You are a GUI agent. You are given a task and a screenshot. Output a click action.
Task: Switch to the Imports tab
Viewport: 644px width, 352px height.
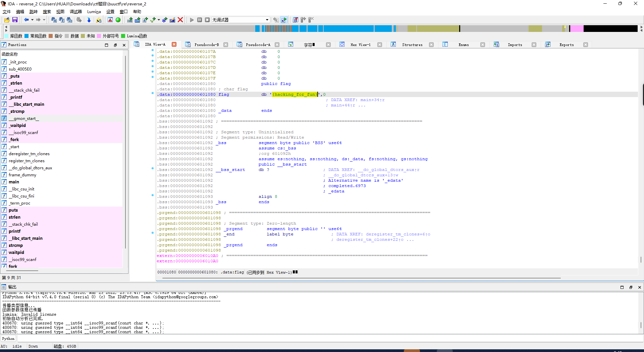(515, 45)
